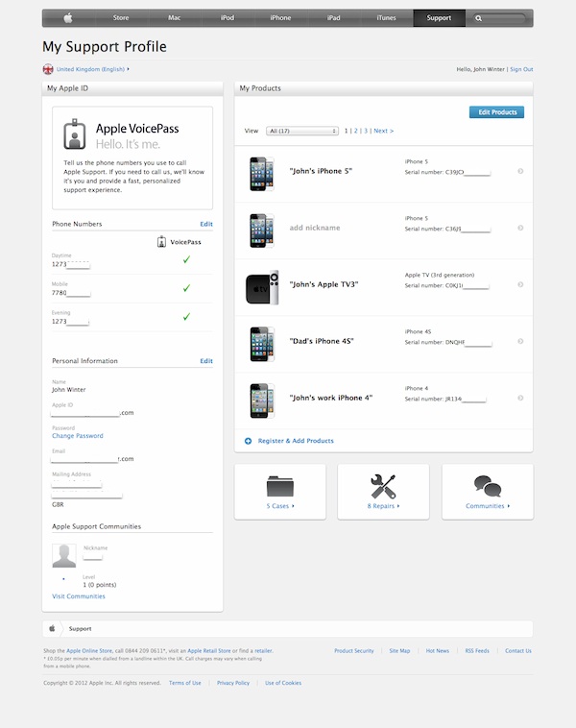
Task: Open the Terms of Use link
Action: click(184, 683)
